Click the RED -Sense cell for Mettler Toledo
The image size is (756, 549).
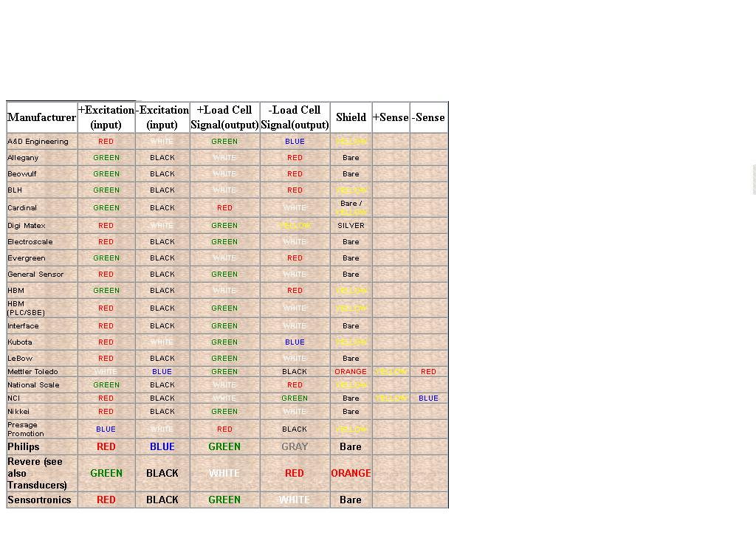(428, 372)
